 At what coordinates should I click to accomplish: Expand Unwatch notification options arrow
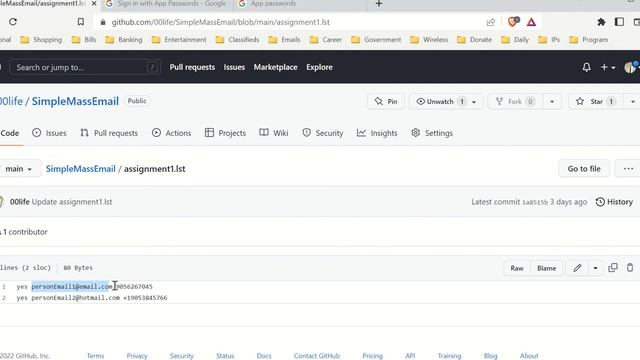pyautogui.click(x=474, y=102)
